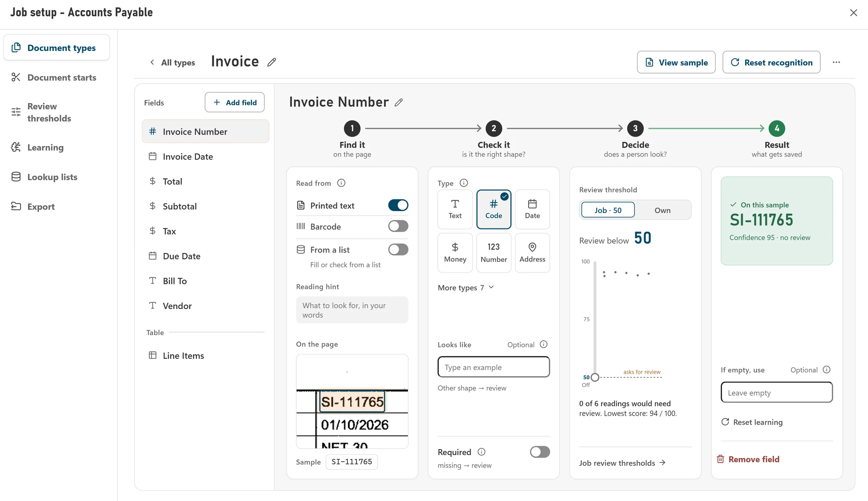Click the pencil icon next to Invoice Number heading

399,103
